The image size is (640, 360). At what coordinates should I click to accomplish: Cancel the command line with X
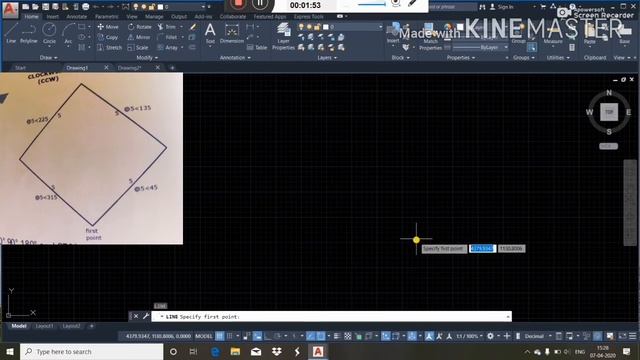(x=136, y=316)
